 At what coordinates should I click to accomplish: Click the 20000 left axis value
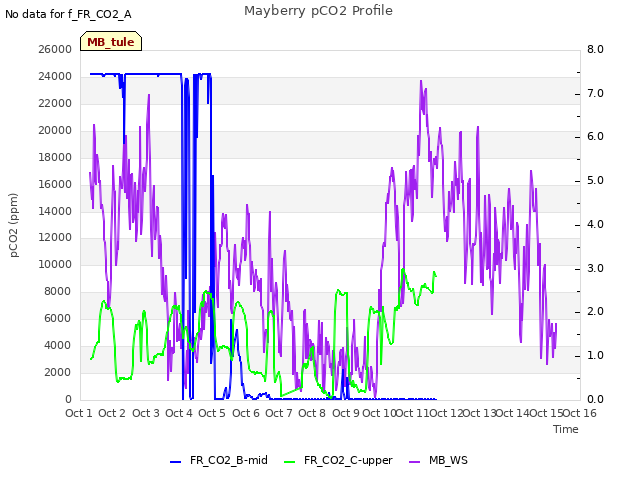click(x=55, y=130)
